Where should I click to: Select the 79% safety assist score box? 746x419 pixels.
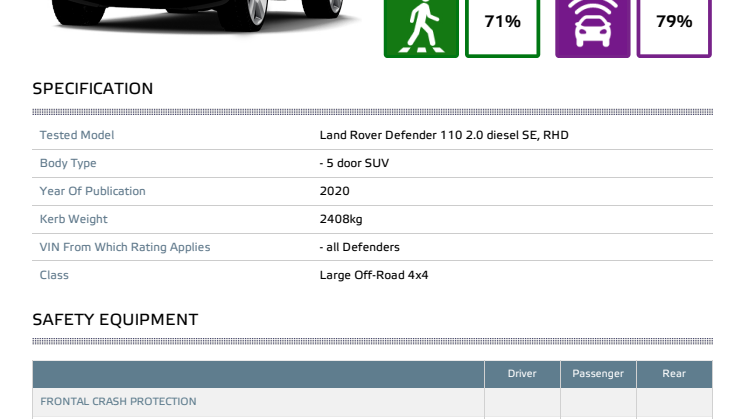click(x=674, y=29)
